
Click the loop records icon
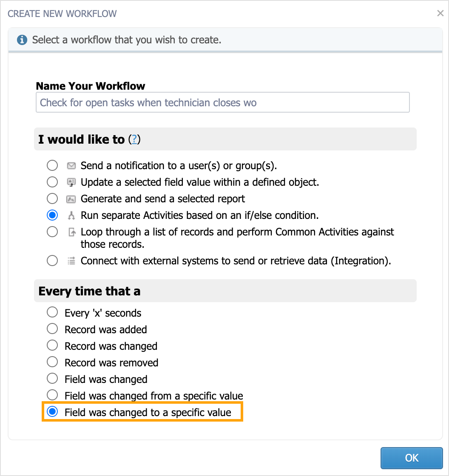point(72,232)
